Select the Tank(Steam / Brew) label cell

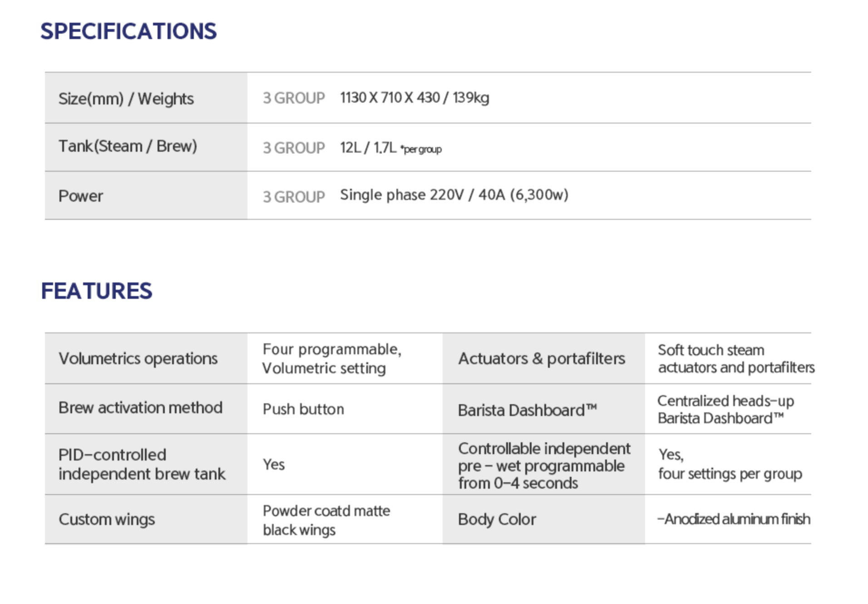coord(128,146)
